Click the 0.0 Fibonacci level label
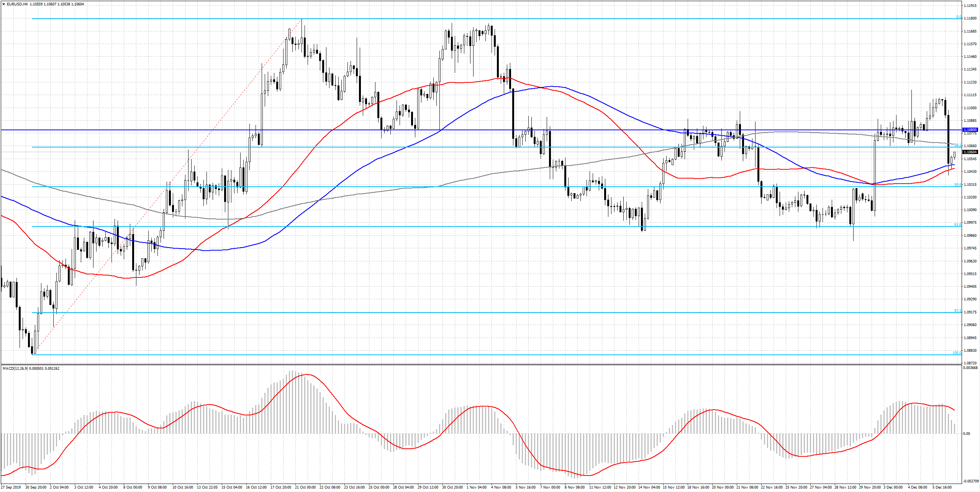 959,17
